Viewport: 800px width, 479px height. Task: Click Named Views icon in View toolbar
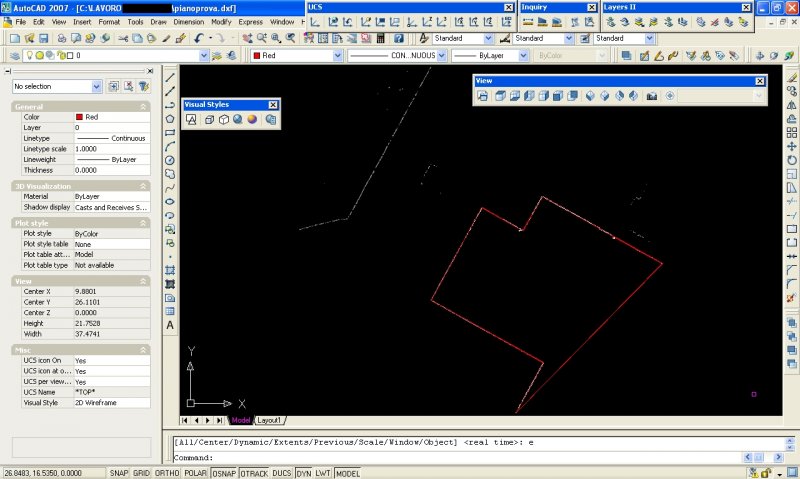pos(482,96)
